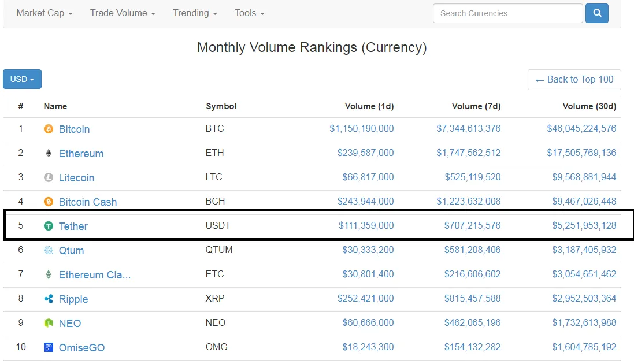The image size is (634, 364).
Task: Click Tether 30d volume $5,251,953,128
Action: (584, 226)
